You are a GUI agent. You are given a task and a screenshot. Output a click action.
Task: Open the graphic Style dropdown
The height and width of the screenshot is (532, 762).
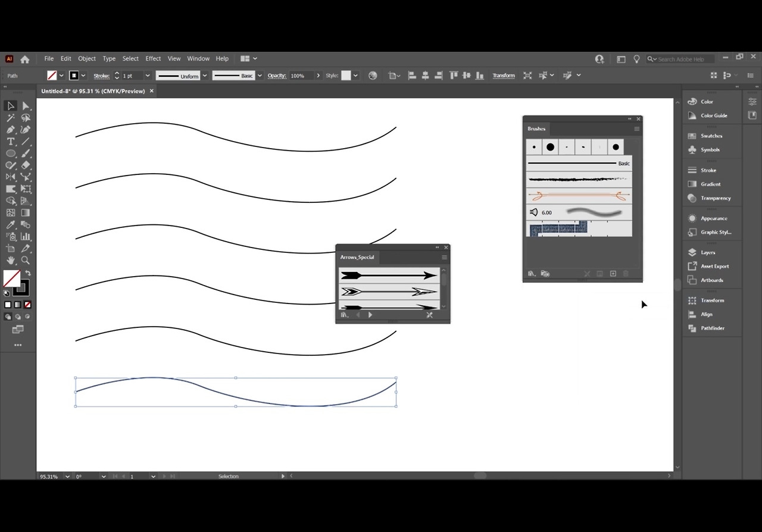(x=355, y=76)
